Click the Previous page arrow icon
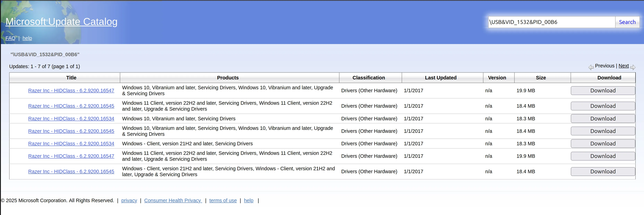The height and width of the screenshot is (215, 644). [591, 67]
